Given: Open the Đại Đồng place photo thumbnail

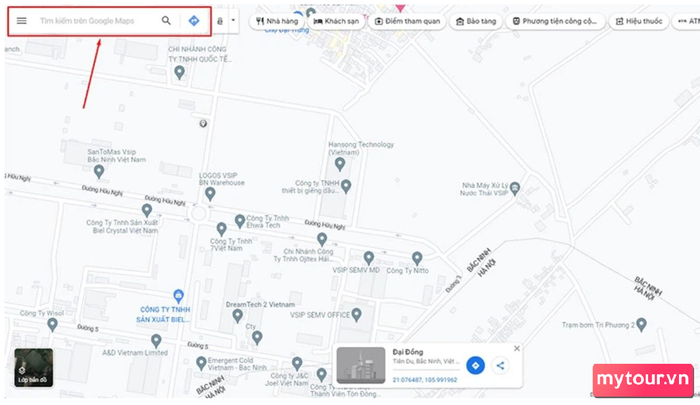Looking at the screenshot, I should (361, 365).
